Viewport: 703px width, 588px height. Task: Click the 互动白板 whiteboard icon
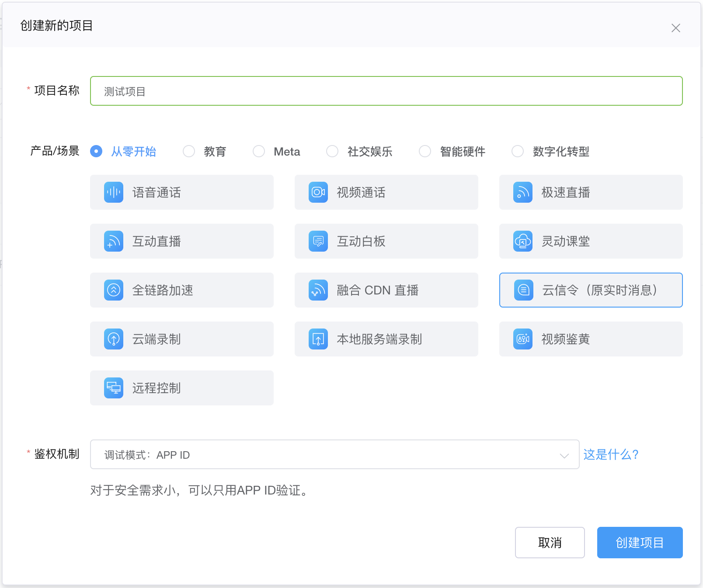pos(318,241)
